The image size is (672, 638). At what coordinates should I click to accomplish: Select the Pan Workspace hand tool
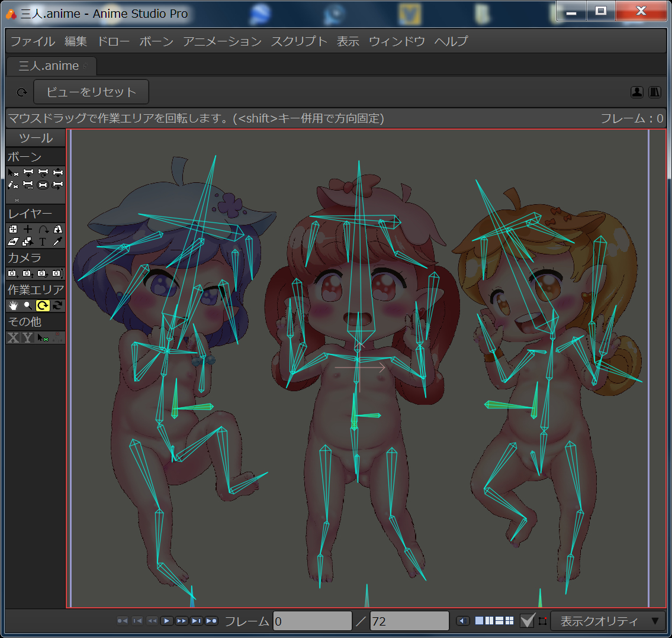click(13, 305)
